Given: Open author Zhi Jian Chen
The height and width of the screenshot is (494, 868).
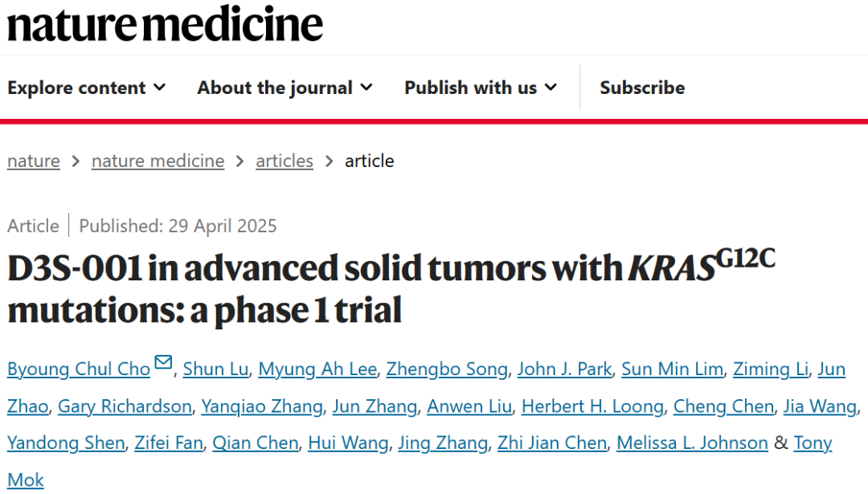Looking at the screenshot, I should [x=552, y=443].
